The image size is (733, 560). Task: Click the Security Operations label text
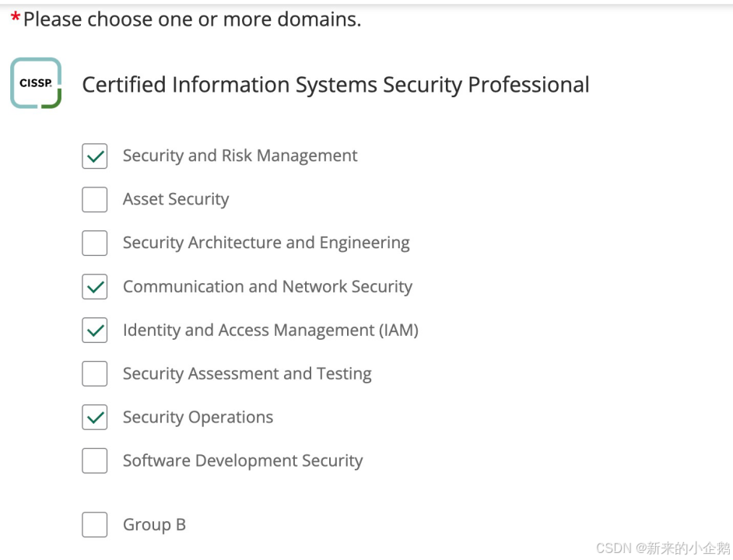point(198,418)
